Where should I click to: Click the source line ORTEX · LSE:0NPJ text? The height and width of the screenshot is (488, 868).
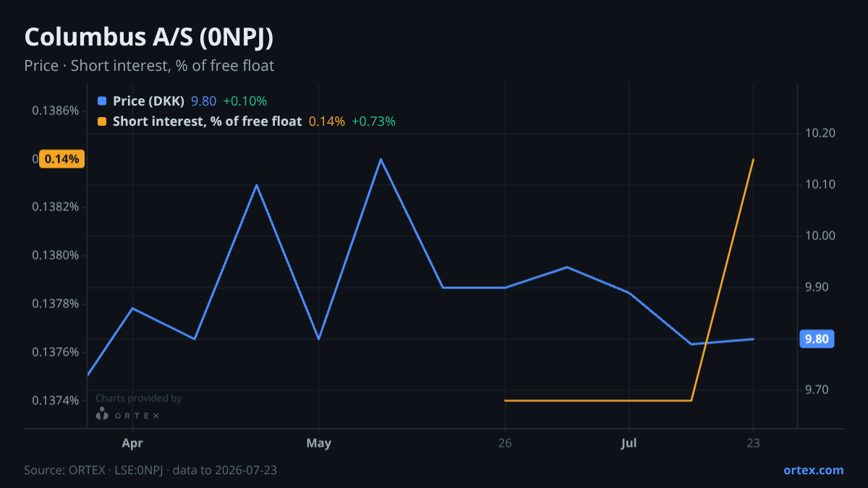click(150, 470)
